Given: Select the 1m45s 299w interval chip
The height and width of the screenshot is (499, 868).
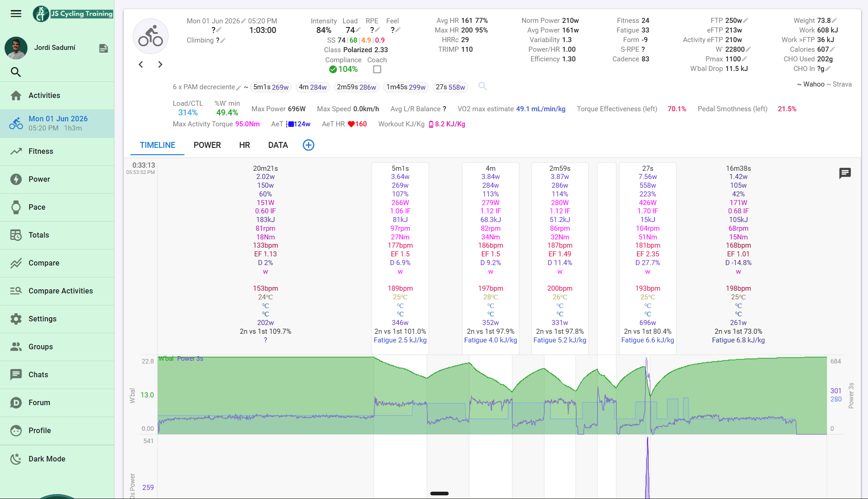Looking at the screenshot, I should pyautogui.click(x=406, y=87).
